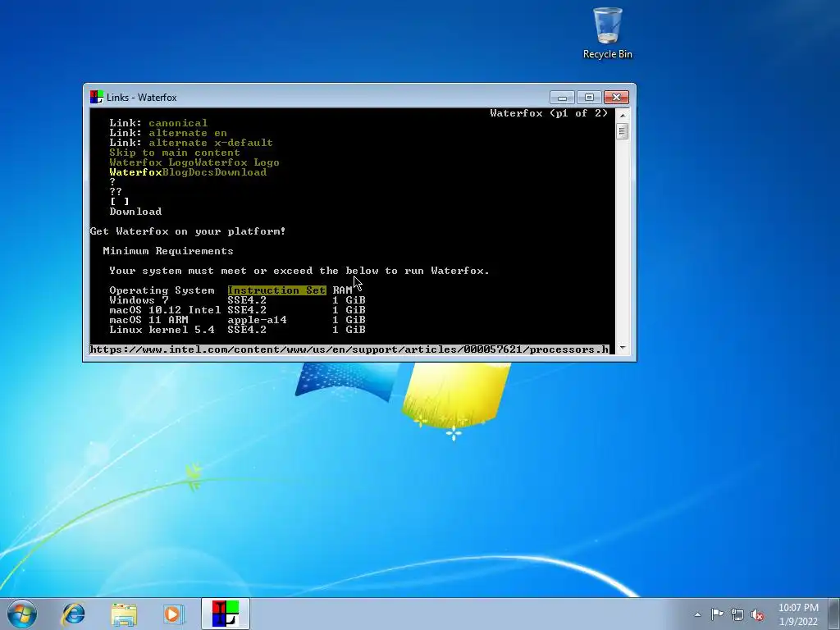Follow the 'canonical' link
This screenshot has width=840, height=630.
(178, 123)
